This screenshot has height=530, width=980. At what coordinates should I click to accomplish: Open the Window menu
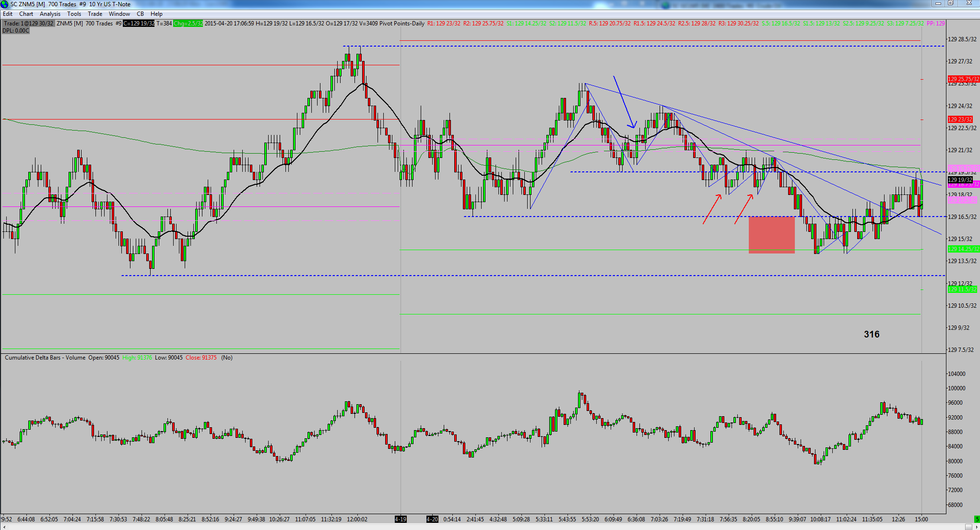[x=119, y=14]
